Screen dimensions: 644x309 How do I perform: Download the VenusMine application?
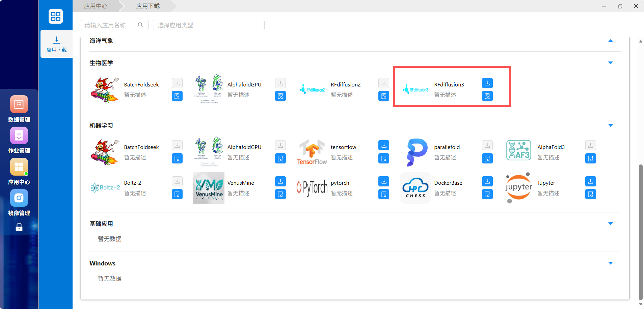[280, 181]
